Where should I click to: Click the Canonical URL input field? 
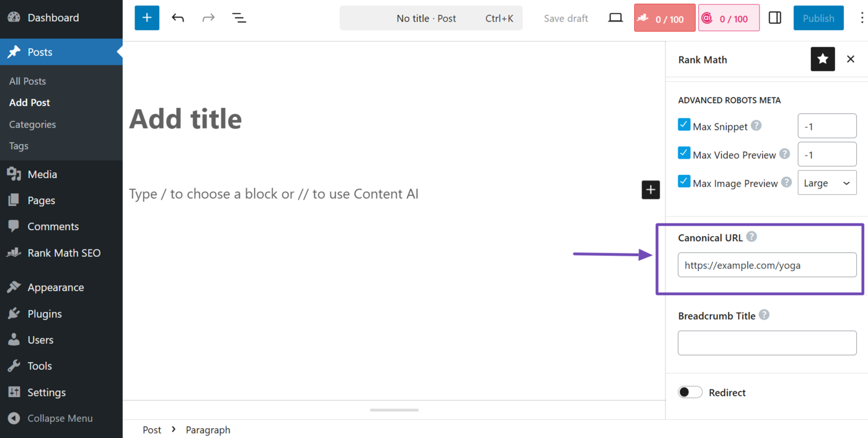coord(767,265)
